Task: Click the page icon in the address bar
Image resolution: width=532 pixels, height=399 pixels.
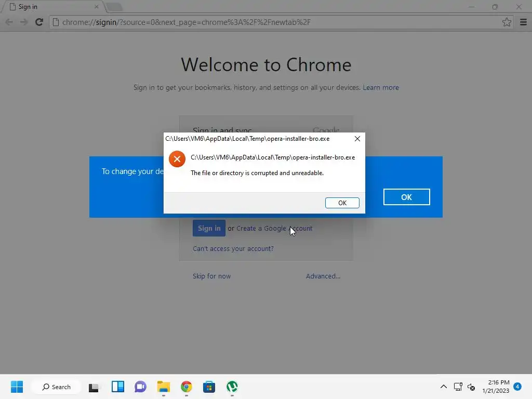Action: [56, 22]
